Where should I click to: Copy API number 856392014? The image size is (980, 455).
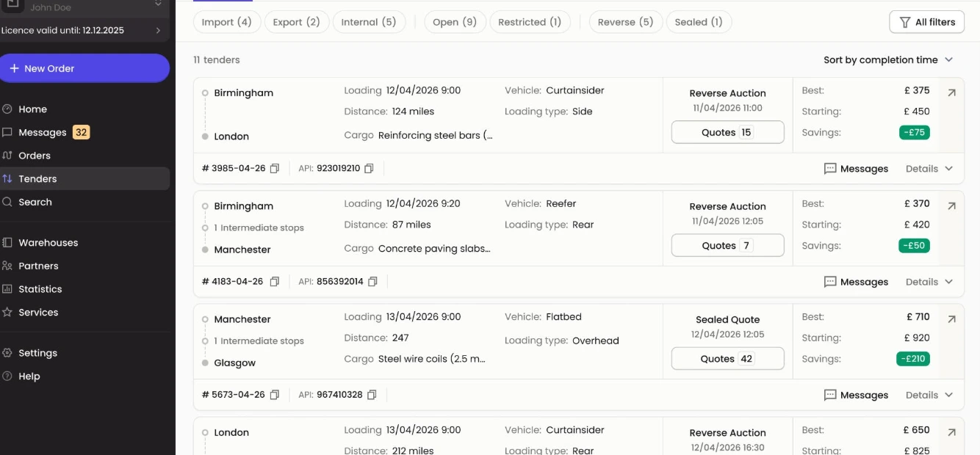tap(372, 282)
